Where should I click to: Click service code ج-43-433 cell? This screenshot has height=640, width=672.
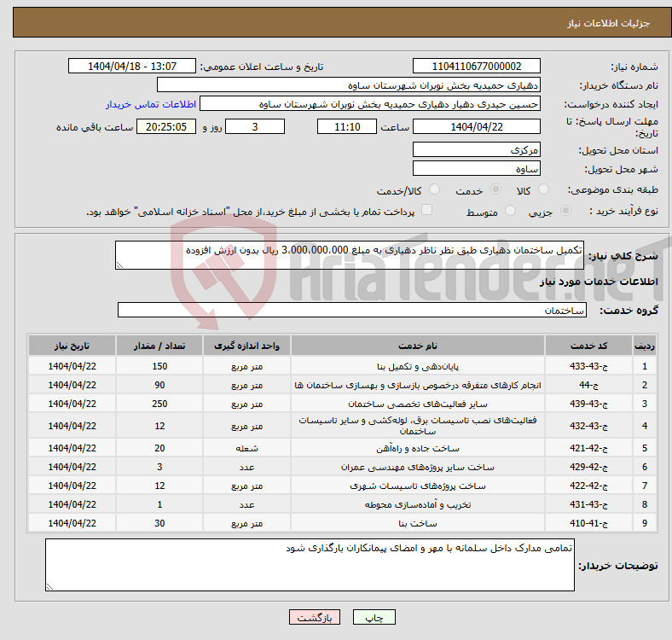(589, 366)
